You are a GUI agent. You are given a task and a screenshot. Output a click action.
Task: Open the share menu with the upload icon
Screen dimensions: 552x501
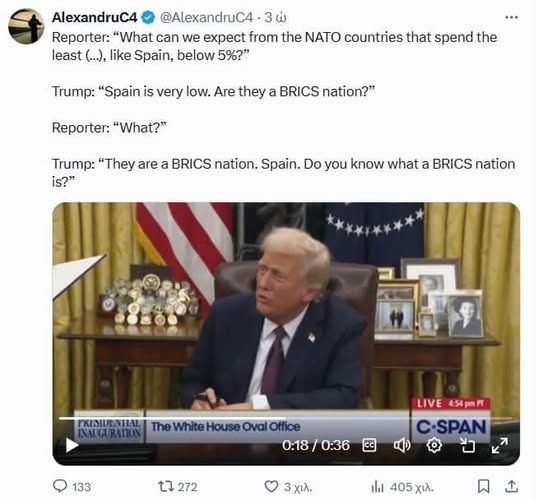[512, 486]
